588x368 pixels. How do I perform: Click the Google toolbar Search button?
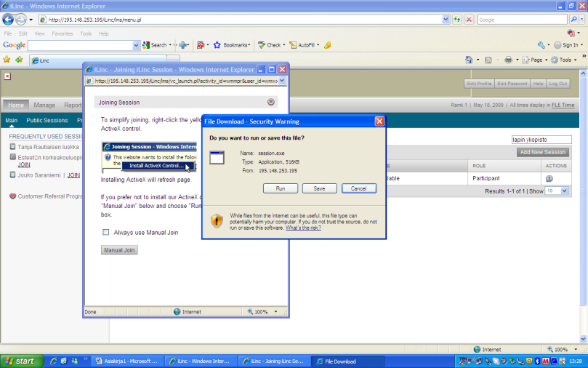[155, 45]
